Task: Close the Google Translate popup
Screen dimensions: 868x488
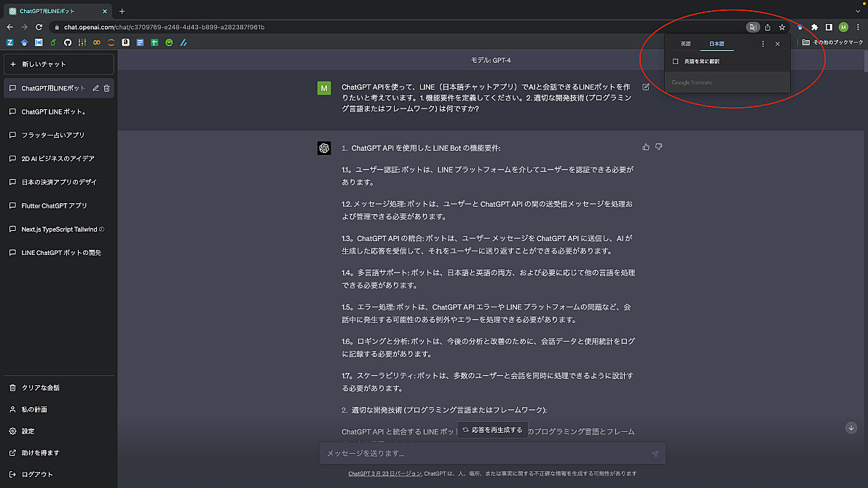Action: tap(777, 44)
